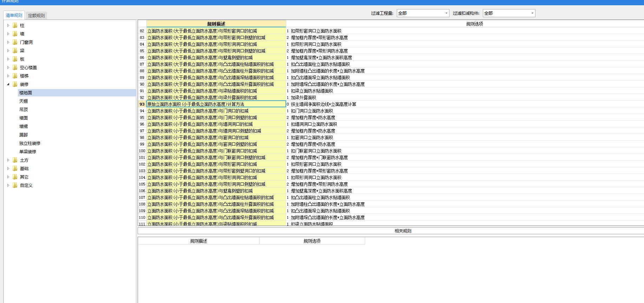Viewport: 644px width, 303px height.
Task: Click the 柱 folder icon
Action: [x=15, y=25]
